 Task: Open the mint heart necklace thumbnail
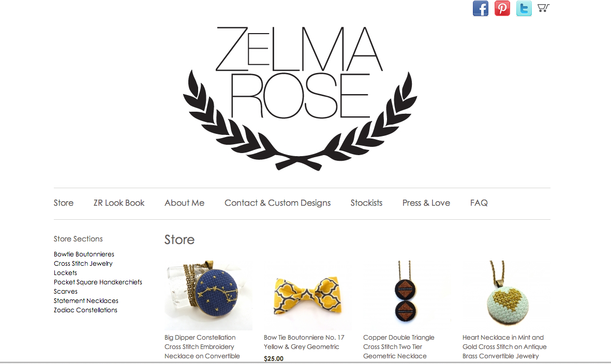(x=506, y=295)
